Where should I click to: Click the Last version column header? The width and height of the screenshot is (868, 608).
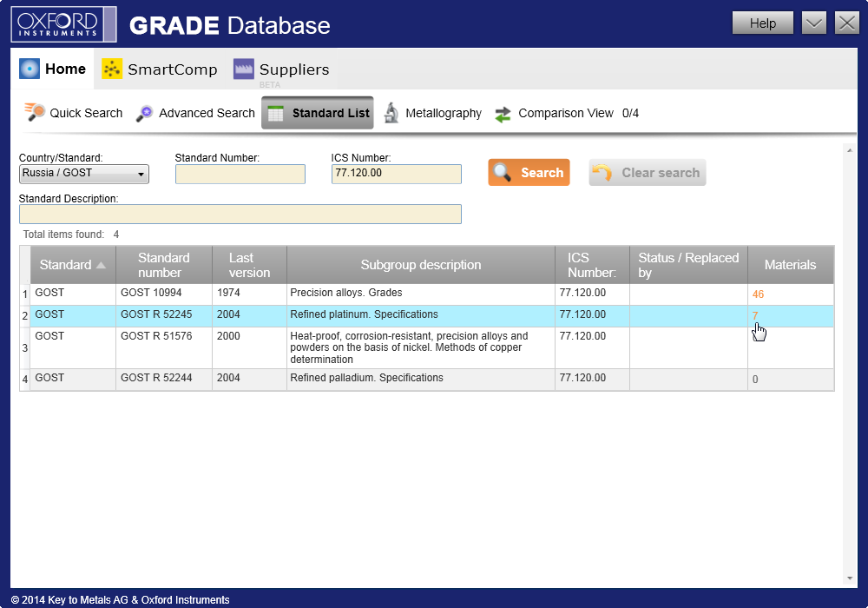[249, 265]
